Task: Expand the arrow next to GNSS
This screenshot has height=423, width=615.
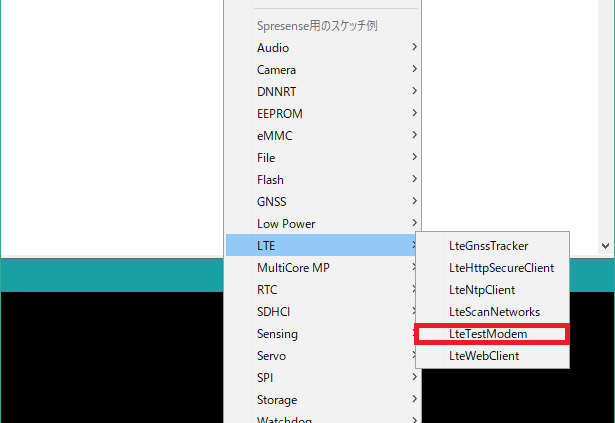Action: click(x=414, y=201)
